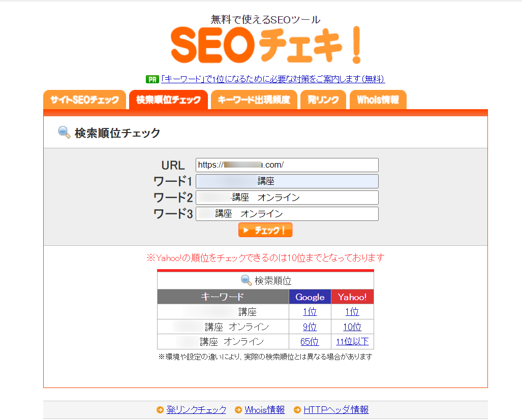Open the Google 65位 result link
The image size is (522, 420).
click(x=310, y=341)
